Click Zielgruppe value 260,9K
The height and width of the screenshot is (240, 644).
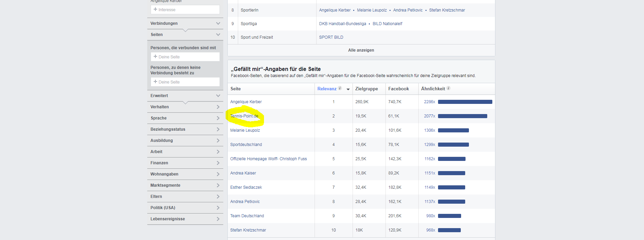pyautogui.click(x=362, y=102)
